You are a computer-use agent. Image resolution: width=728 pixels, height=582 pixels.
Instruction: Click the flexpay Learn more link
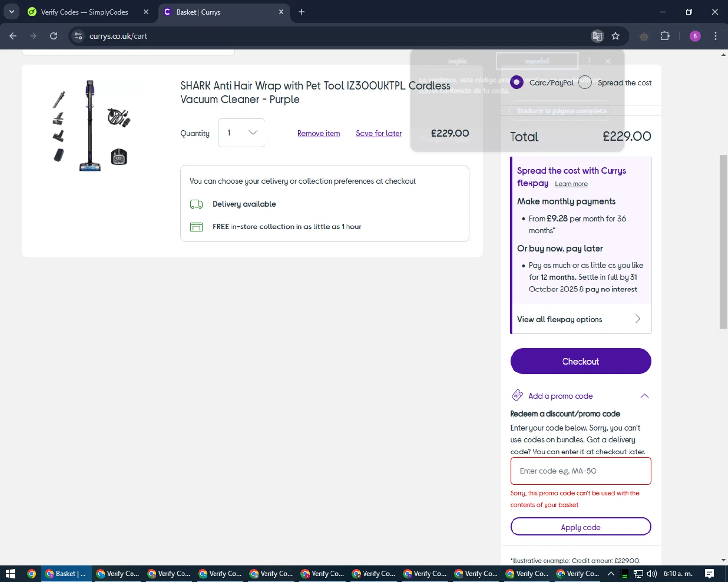[x=571, y=184]
